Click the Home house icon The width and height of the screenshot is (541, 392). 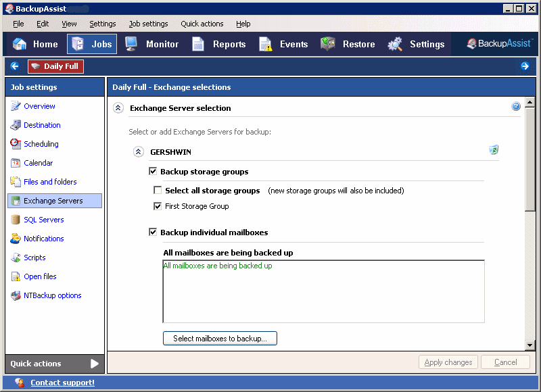click(x=20, y=44)
